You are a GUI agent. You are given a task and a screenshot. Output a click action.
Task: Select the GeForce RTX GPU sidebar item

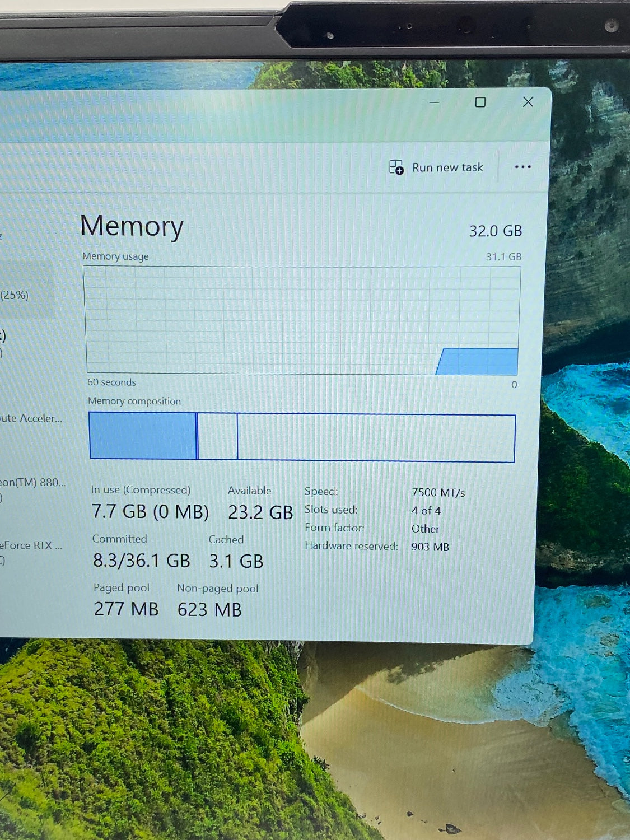click(x=31, y=545)
